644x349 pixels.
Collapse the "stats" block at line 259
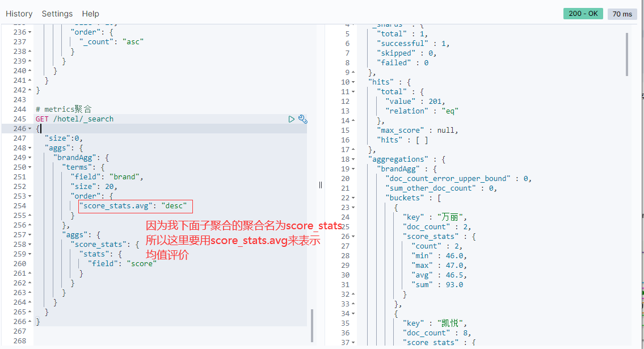point(30,254)
